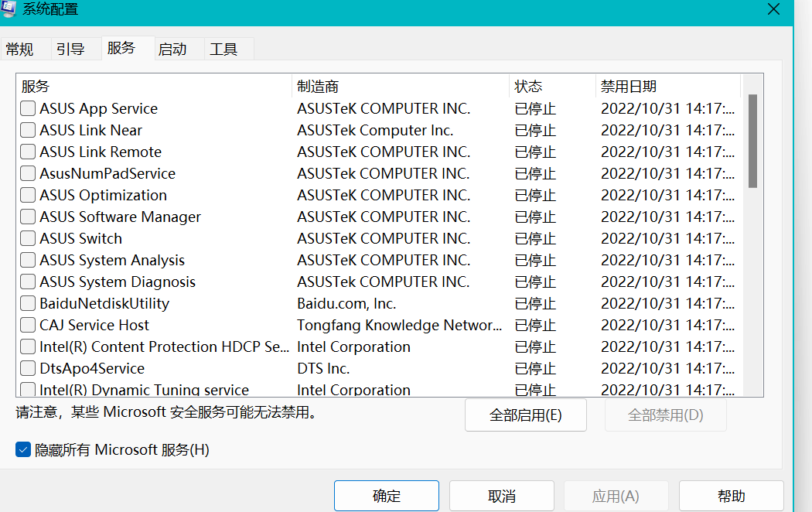
Task: Select the ASUS Optimization row name
Action: (103, 195)
